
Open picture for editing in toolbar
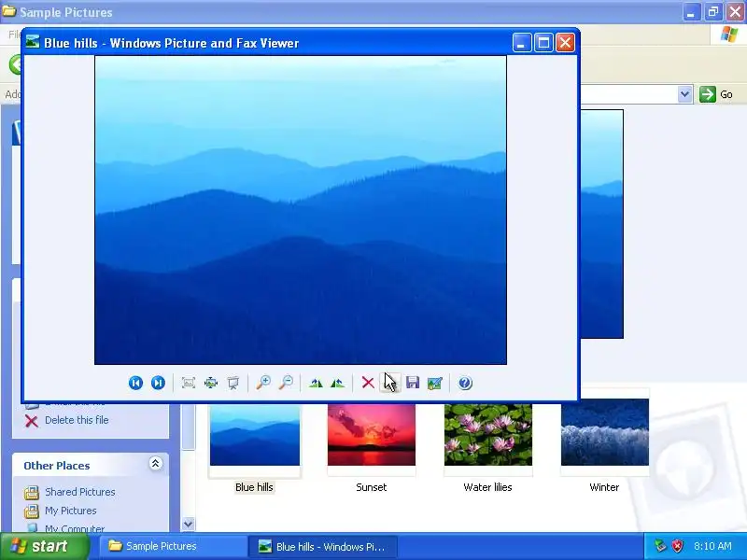(434, 383)
